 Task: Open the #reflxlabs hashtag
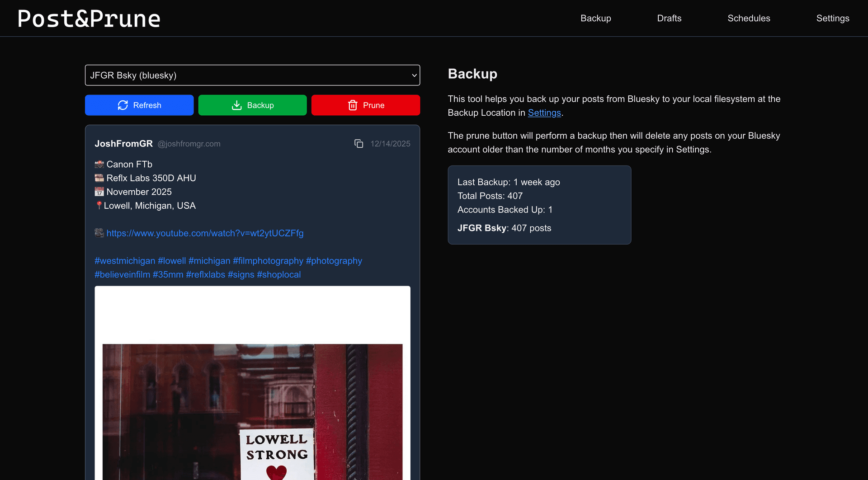(205, 275)
